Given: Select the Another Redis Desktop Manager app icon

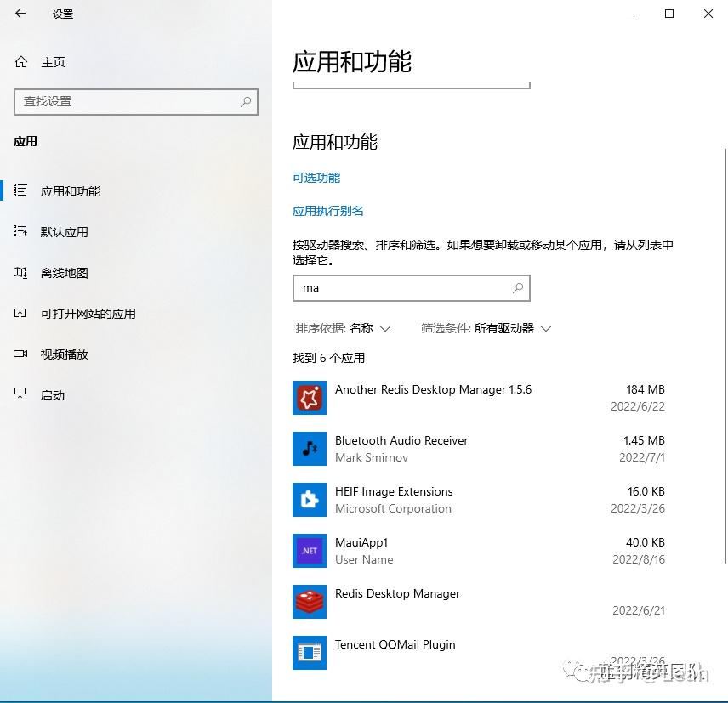Looking at the screenshot, I should [x=309, y=398].
